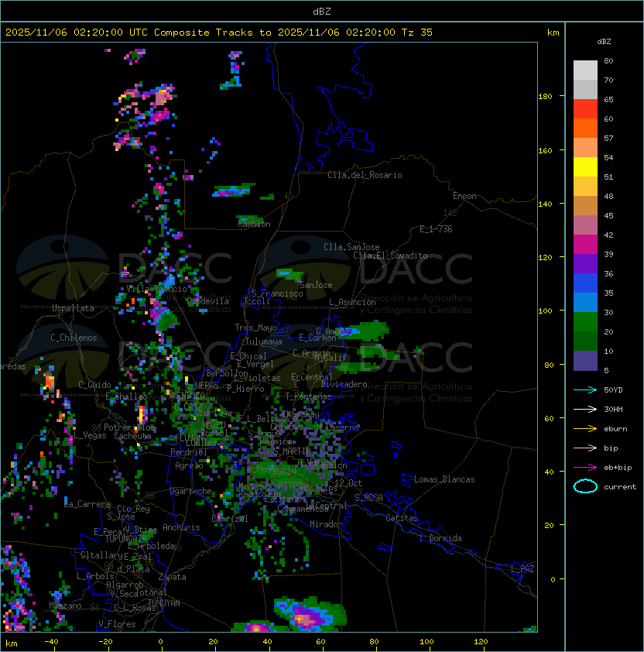
Task: Click the 120 km horizontal axis tick
Action: [x=481, y=642]
